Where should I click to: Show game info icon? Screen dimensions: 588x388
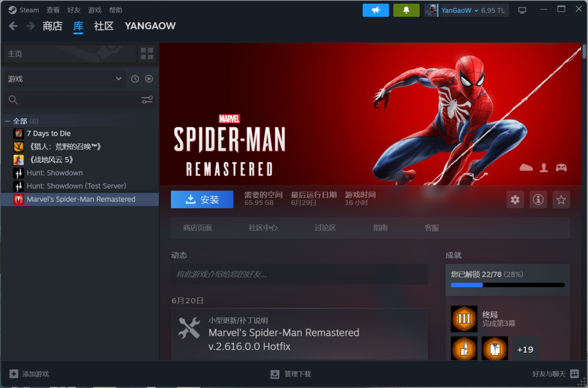(538, 199)
